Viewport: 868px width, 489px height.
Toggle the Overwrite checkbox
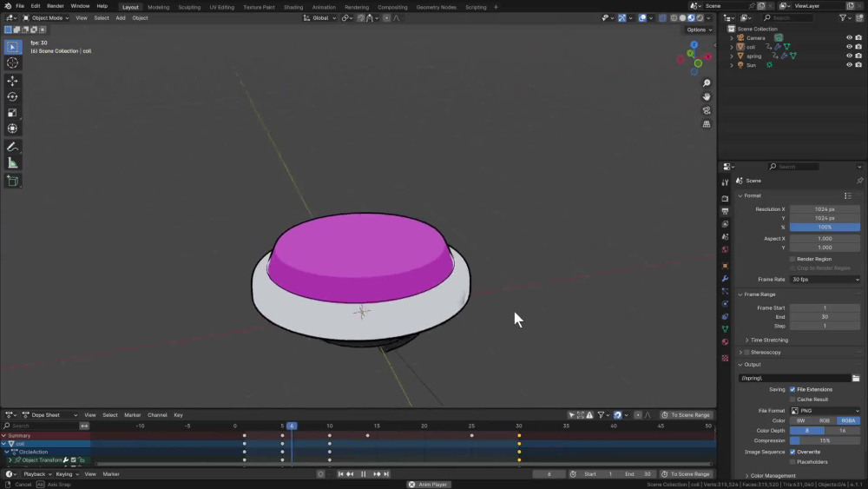pos(792,452)
